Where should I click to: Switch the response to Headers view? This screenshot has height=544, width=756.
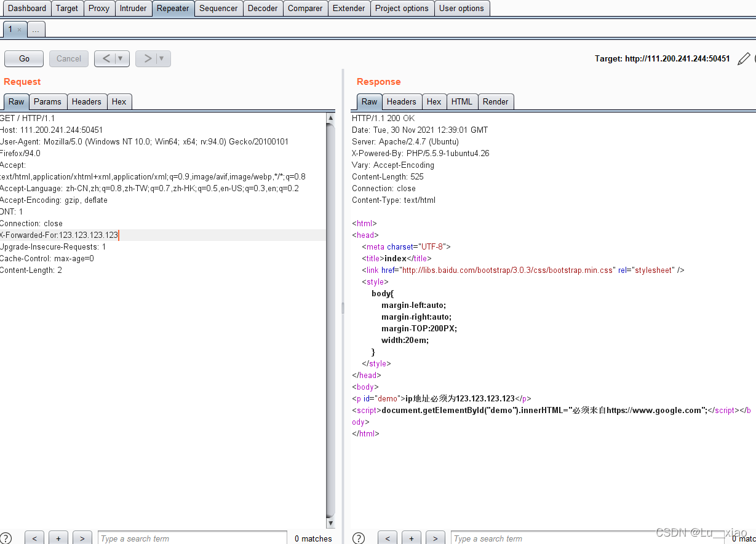pyautogui.click(x=402, y=101)
